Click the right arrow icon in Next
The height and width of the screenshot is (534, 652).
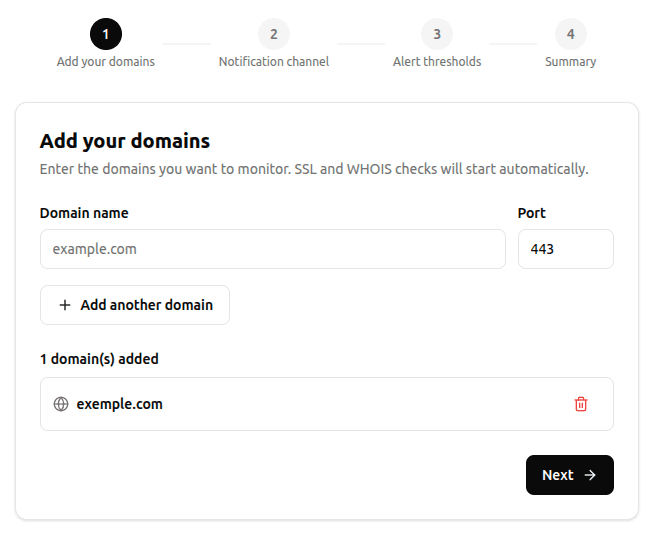pyautogui.click(x=590, y=475)
